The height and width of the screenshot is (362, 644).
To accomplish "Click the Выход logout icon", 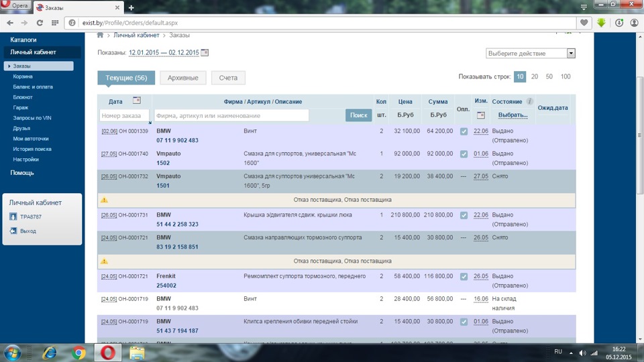I will [x=13, y=231].
